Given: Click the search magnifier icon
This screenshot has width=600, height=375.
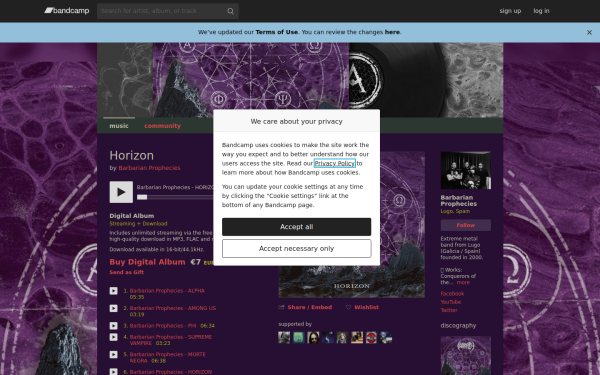Looking at the screenshot, I should click(x=230, y=11).
